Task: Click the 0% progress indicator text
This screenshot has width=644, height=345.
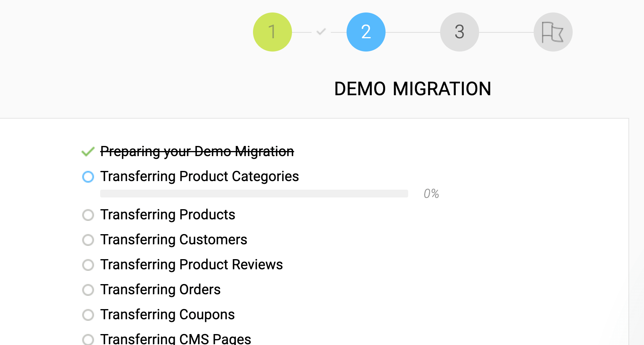Action: tap(431, 194)
